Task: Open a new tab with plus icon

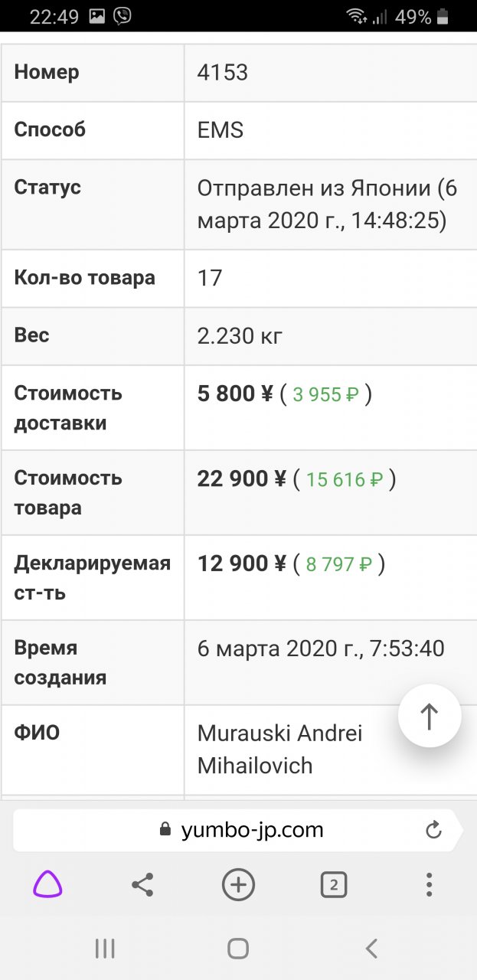Action: coord(238,885)
